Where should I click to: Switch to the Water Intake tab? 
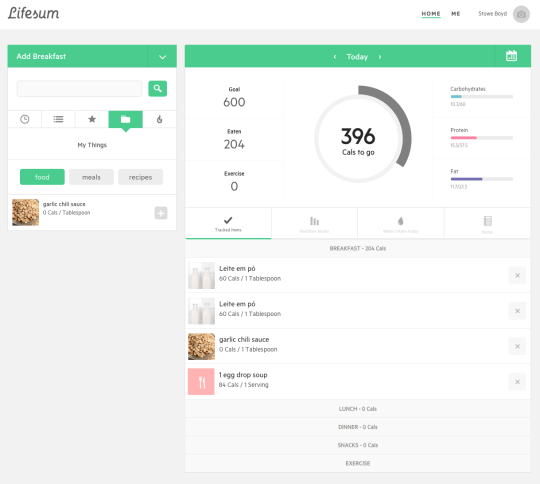401,224
